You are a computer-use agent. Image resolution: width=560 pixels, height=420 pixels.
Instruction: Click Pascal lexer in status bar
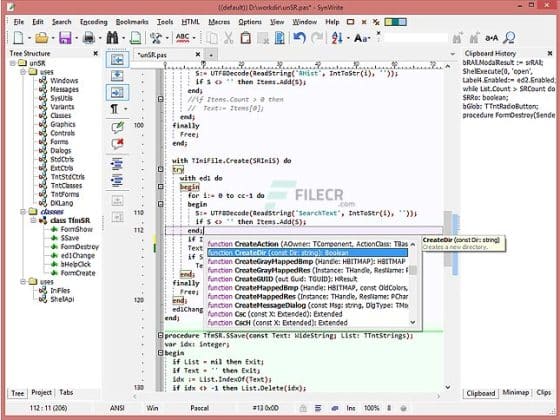pos(199,408)
